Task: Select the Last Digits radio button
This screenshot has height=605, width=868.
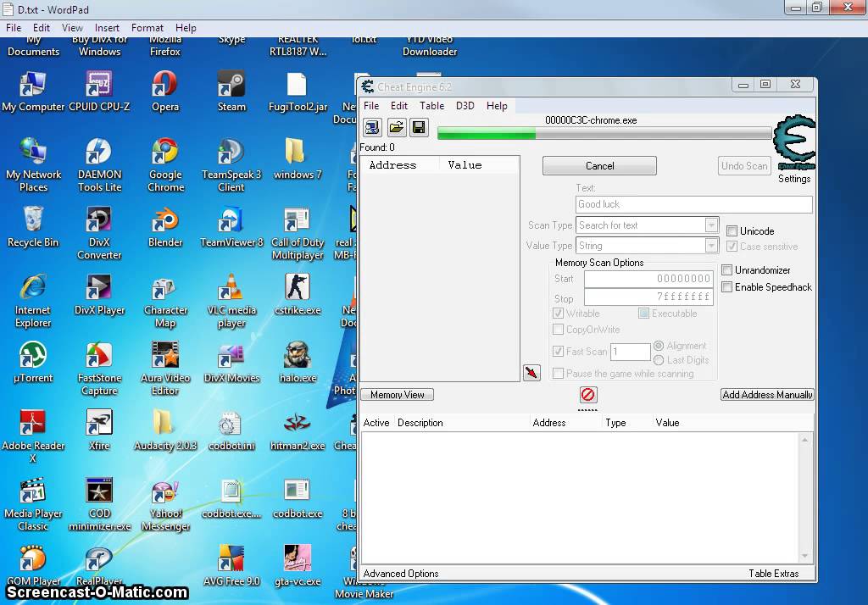Action: pyautogui.click(x=658, y=360)
